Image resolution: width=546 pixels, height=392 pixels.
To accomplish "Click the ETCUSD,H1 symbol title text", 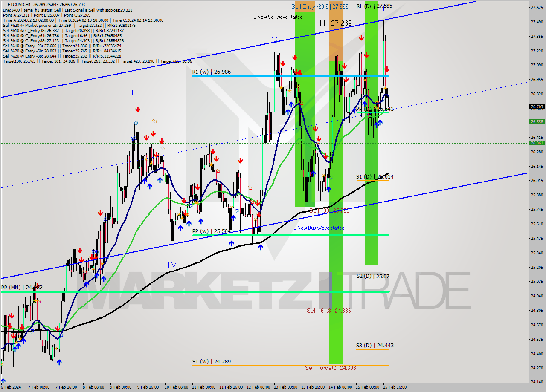I will tap(19, 4).
